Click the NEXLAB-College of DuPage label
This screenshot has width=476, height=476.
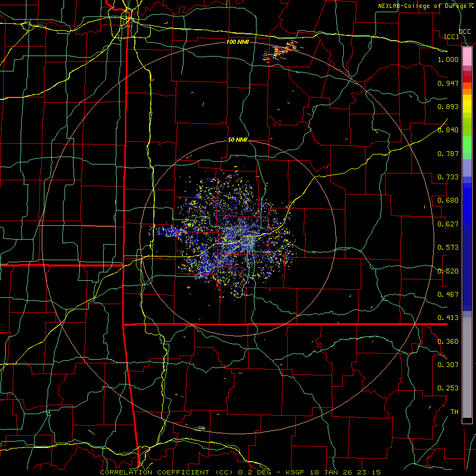click(x=425, y=6)
